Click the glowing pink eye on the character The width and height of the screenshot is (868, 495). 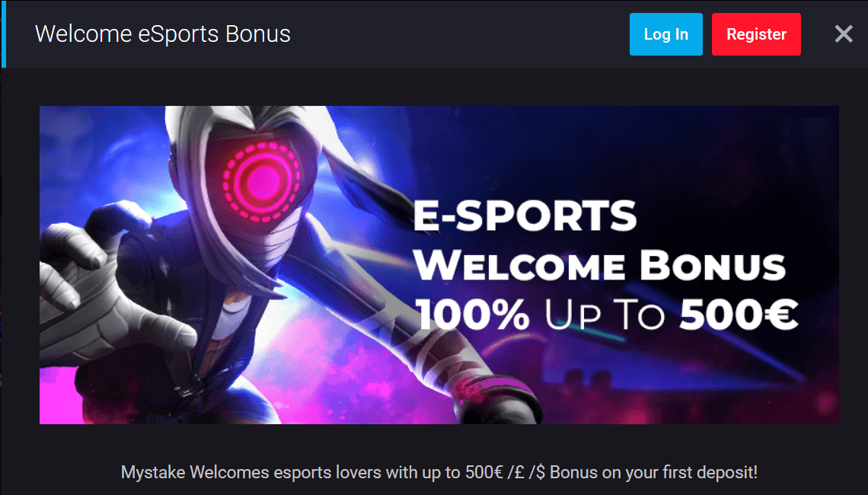pyautogui.click(x=261, y=181)
